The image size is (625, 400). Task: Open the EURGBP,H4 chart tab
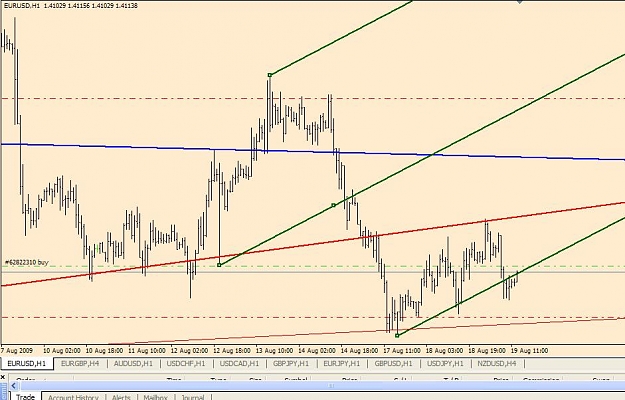point(80,363)
